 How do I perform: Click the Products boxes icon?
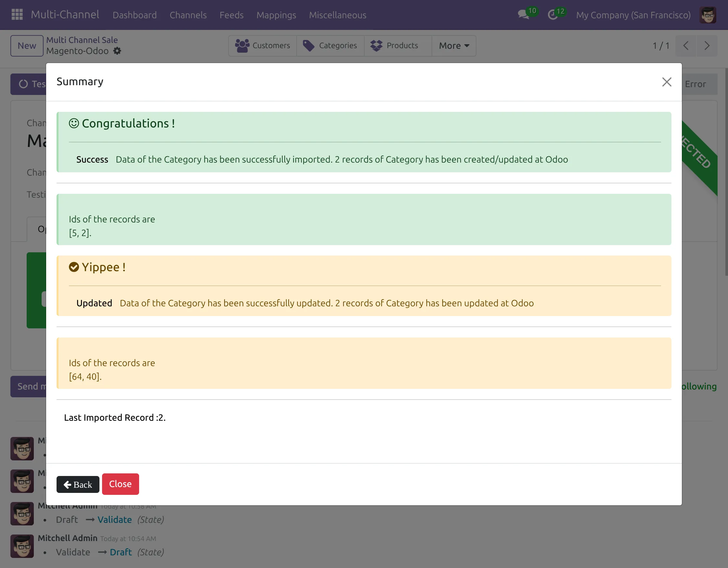pos(376,46)
